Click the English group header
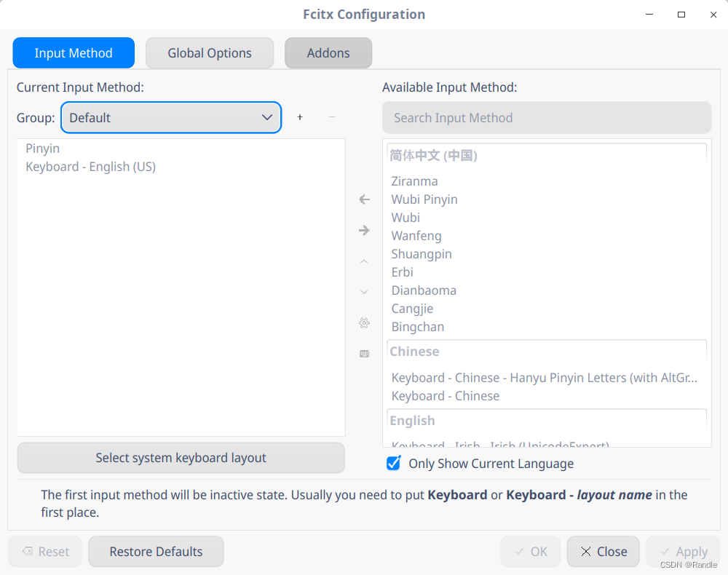 (547, 421)
